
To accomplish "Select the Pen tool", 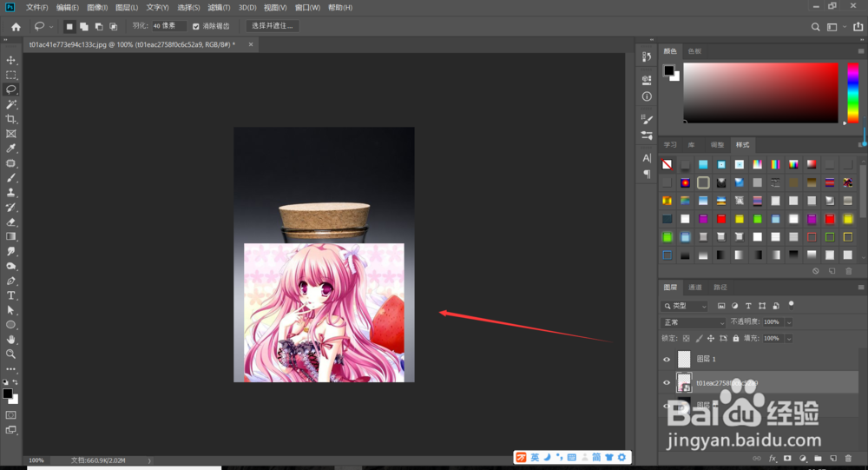I will tap(10, 281).
